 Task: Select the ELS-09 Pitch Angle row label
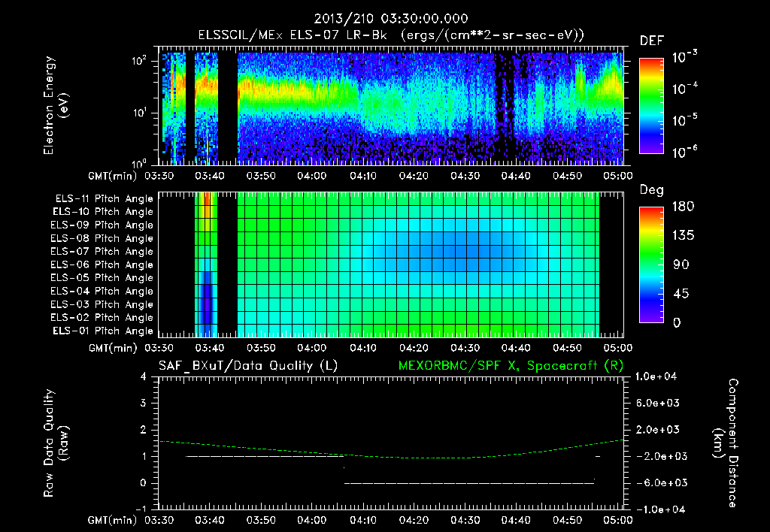[102, 225]
